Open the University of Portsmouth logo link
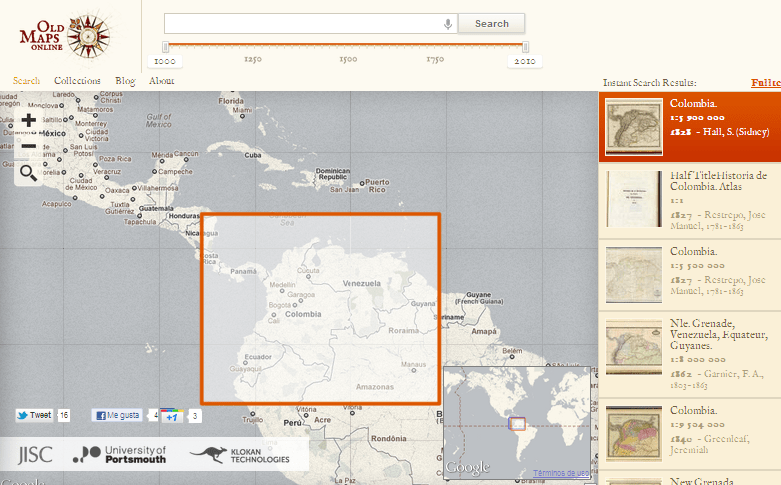The height and width of the screenshot is (485, 781). [x=120, y=455]
